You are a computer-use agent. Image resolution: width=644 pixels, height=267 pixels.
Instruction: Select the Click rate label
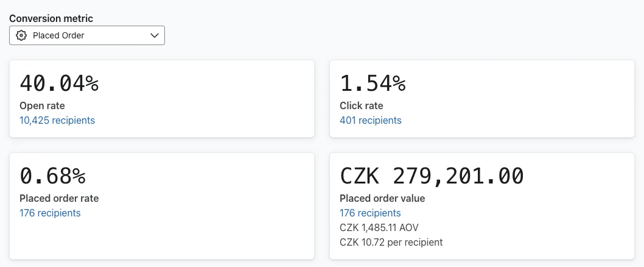pyautogui.click(x=362, y=105)
